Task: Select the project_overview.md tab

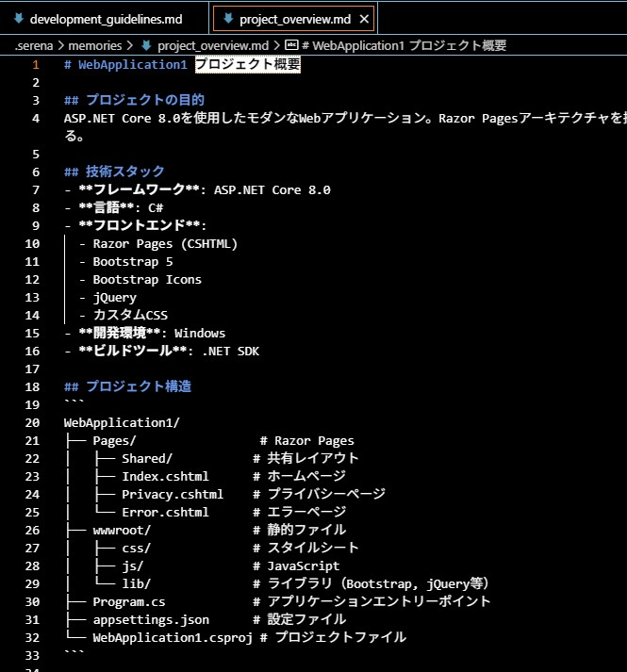Action: [x=294, y=19]
